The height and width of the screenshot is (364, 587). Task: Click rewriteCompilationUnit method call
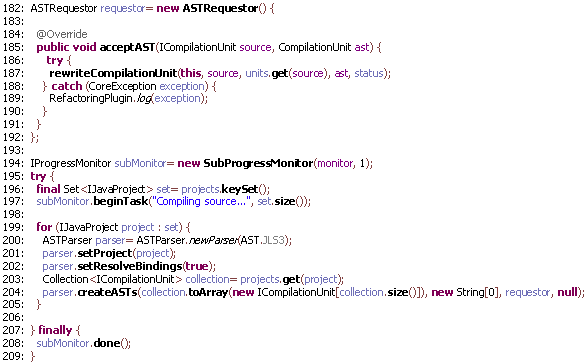113,73
